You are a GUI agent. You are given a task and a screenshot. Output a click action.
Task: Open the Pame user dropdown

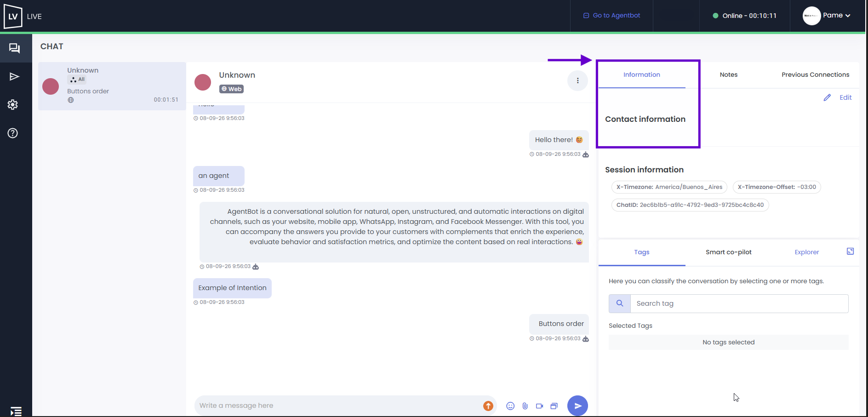coord(837,15)
